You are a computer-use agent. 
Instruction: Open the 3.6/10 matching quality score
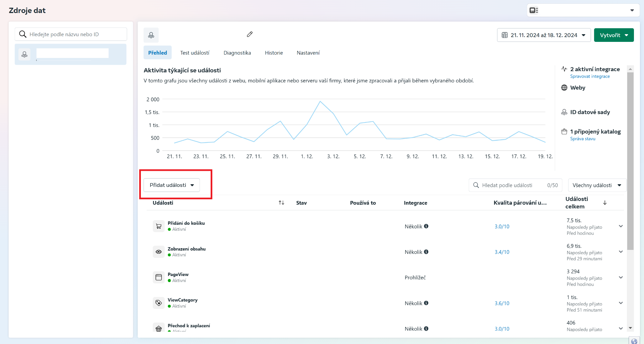click(x=502, y=303)
